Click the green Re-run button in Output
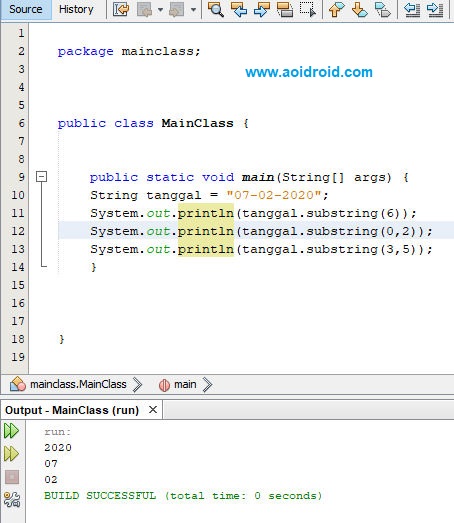Viewport: 454px width, 523px height. 11,431
